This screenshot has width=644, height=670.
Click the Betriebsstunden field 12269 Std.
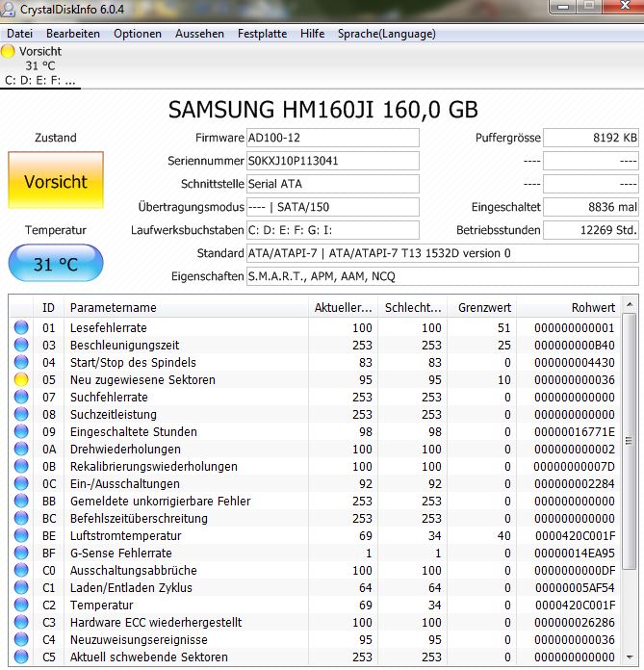pos(591,230)
